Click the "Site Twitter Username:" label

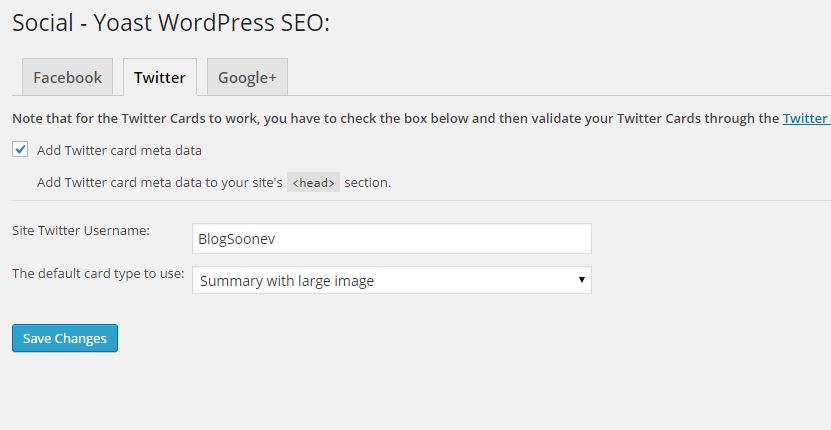[x=81, y=231]
